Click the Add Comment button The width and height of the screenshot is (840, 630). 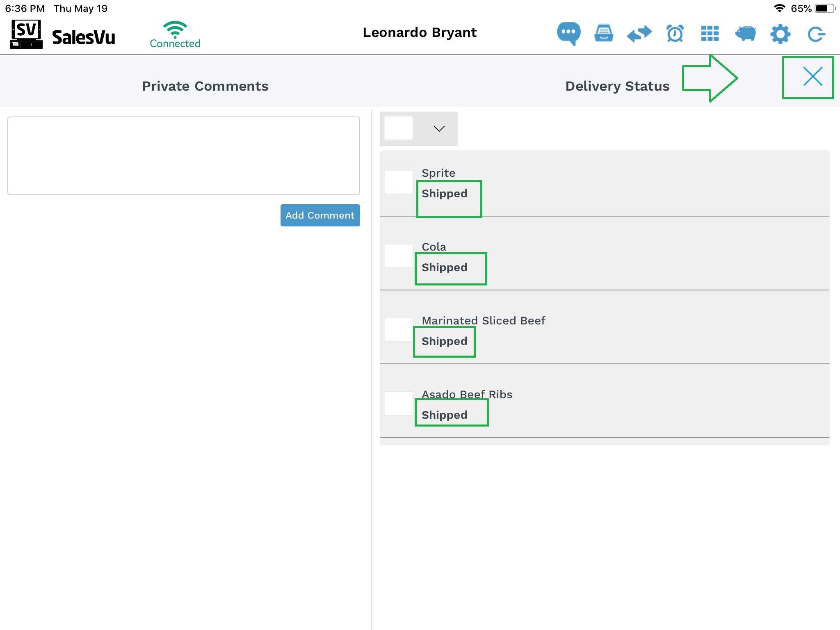coord(320,215)
